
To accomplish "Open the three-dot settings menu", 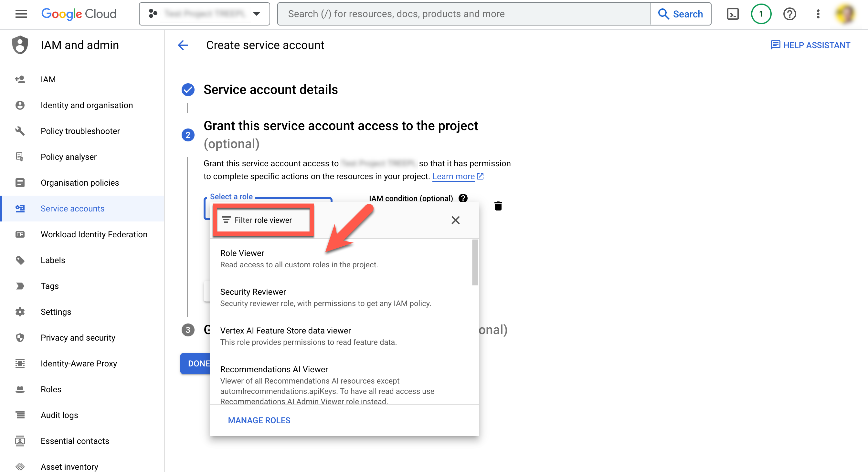I will click(x=818, y=14).
